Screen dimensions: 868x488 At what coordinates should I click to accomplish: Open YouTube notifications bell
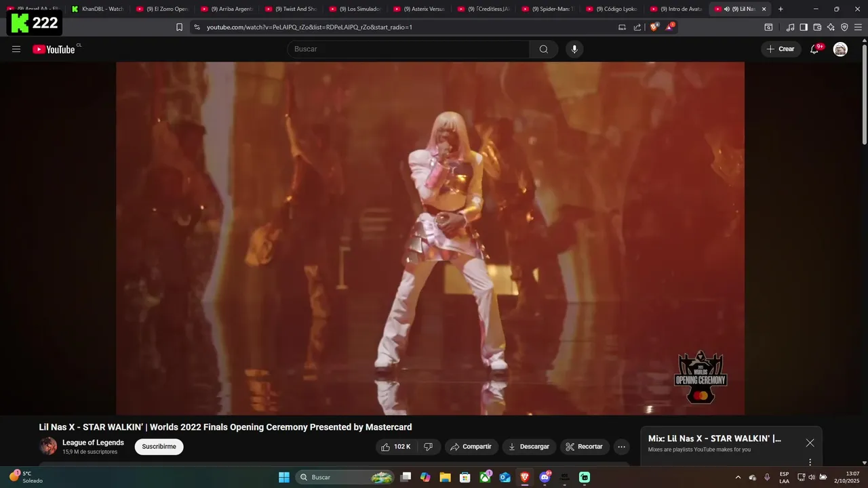[x=814, y=49]
